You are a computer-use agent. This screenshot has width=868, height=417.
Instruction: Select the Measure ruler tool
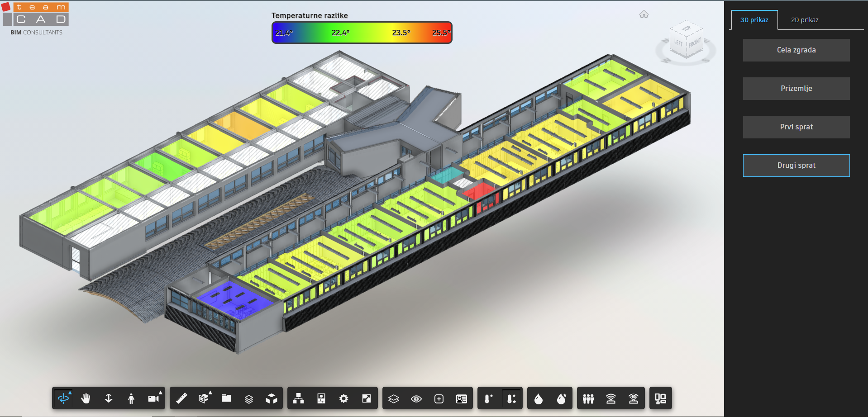coord(181,398)
